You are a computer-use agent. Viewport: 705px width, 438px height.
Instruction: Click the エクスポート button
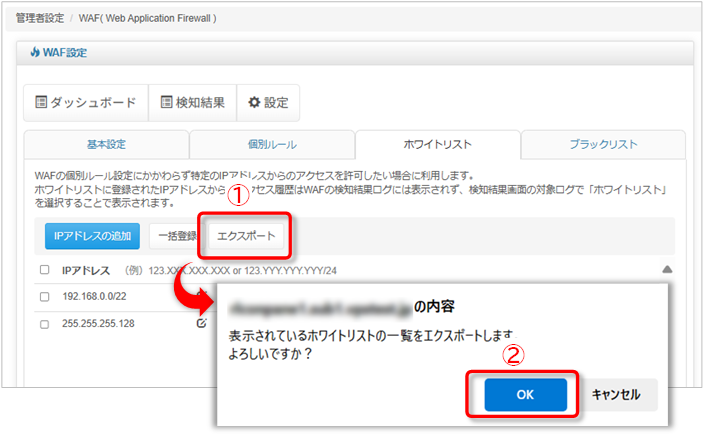click(246, 236)
